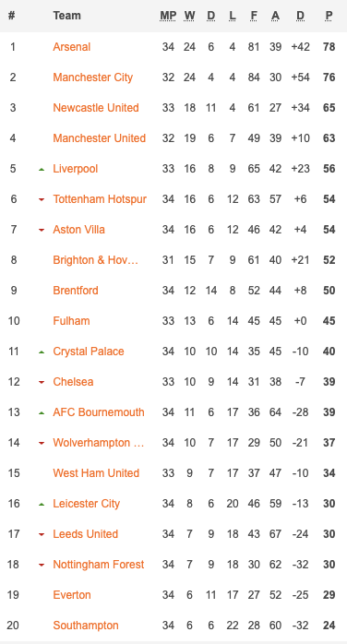This screenshot has height=644, width=347.
Task: Click green up arrow beside Leicester City
Action: (41, 505)
